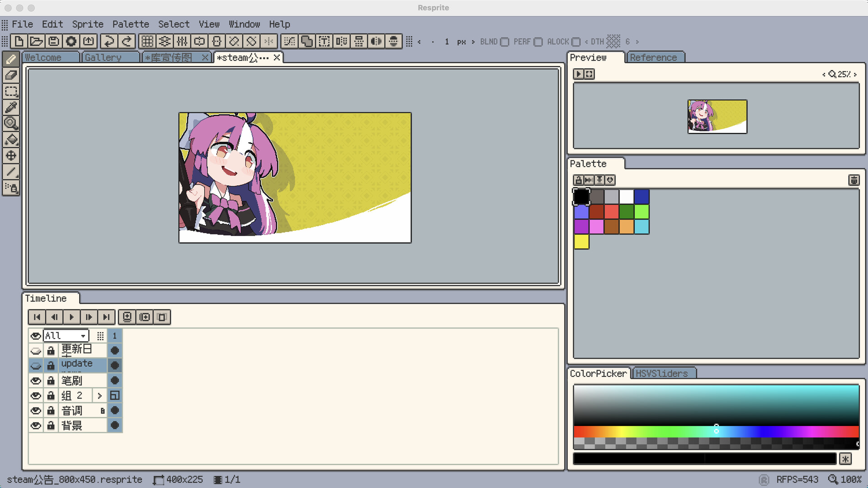Choose the rectangular Selection tool

coord(11,91)
